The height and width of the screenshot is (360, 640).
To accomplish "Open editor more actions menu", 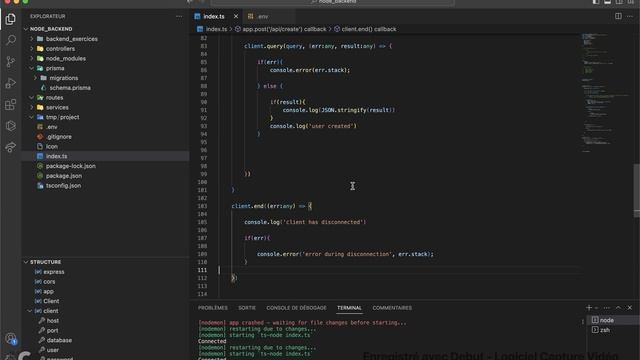I will click(x=630, y=16).
